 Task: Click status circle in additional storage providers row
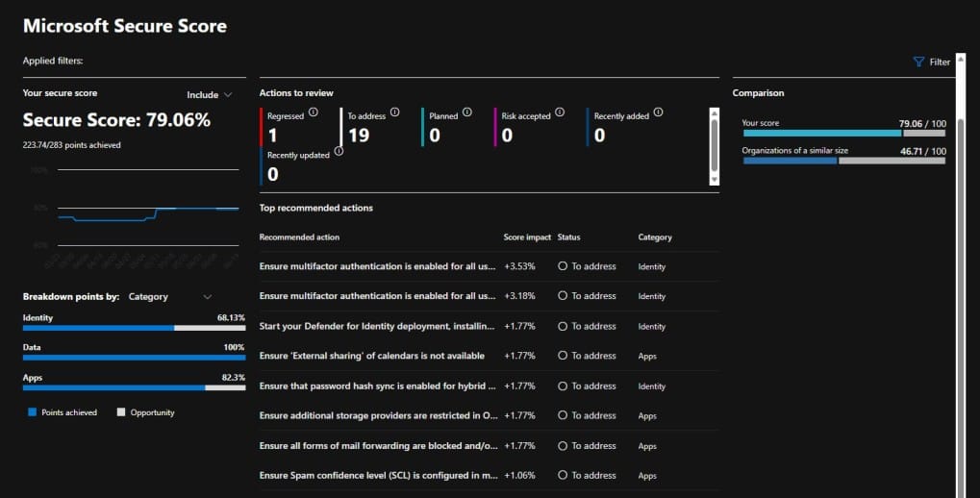563,415
